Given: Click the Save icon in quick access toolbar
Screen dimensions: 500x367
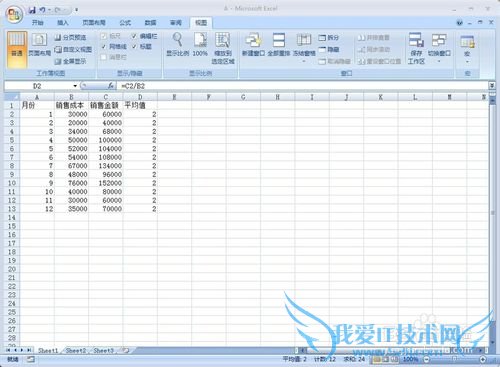Looking at the screenshot, I should point(32,10).
